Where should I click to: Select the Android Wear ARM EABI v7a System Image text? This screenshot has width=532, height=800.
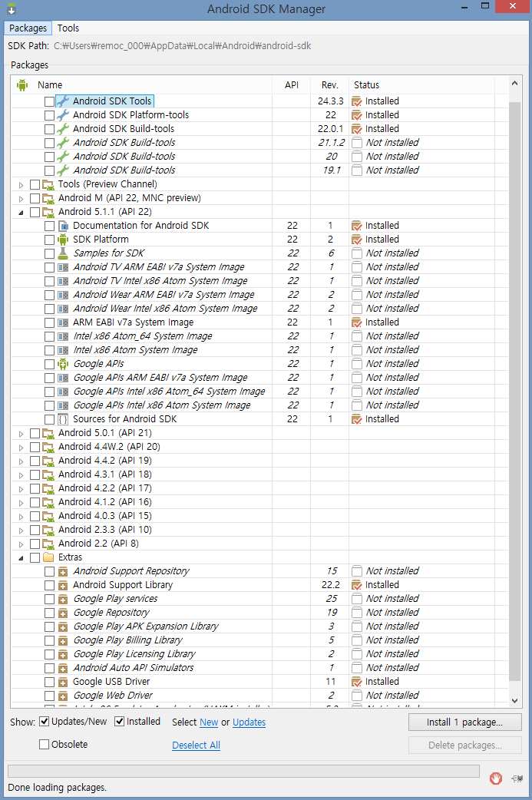(x=164, y=295)
